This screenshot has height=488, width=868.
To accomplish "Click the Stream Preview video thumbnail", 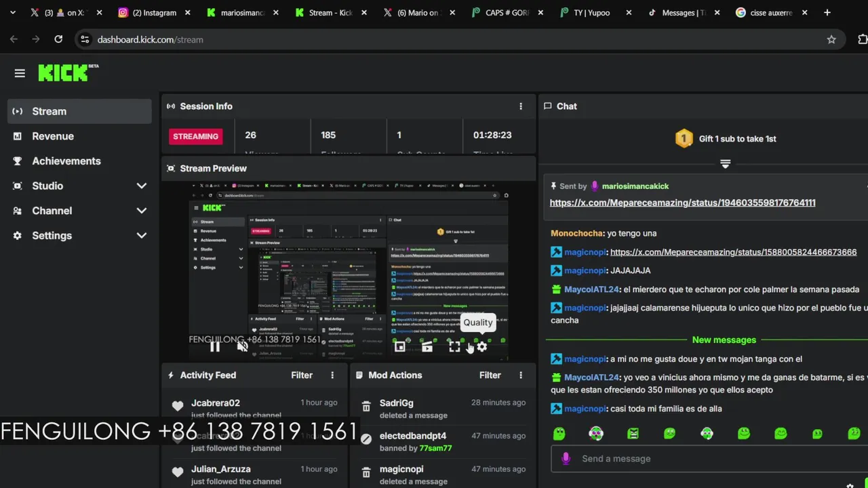I will [349, 271].
